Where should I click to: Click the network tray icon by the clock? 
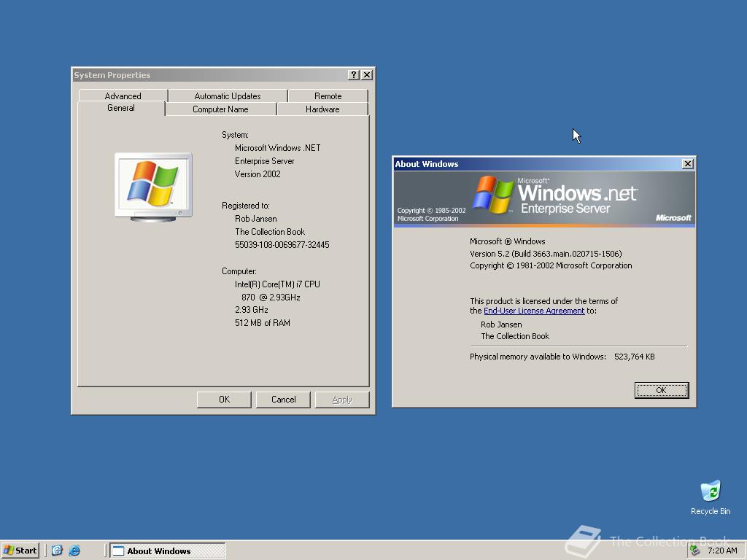point(694,551)
